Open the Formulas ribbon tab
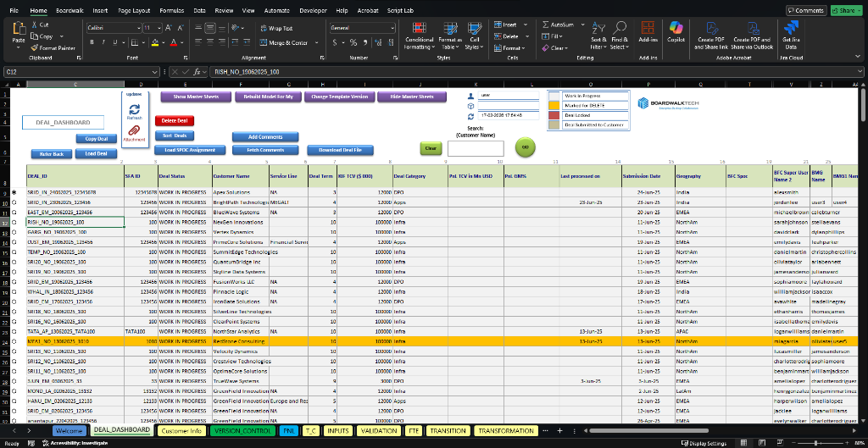 coord(171,10)
